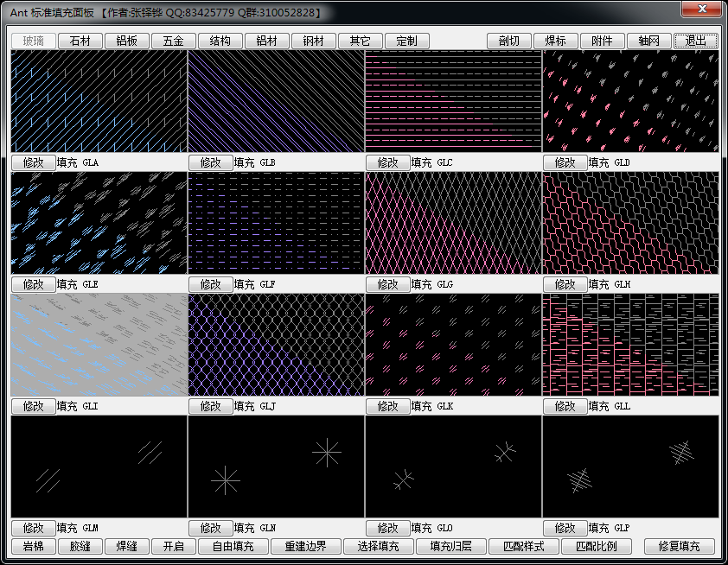The width and height of the screenshot is (728, 565).
Task: Click the GLN asterisk pattern thumbnail
Action: 276,467
